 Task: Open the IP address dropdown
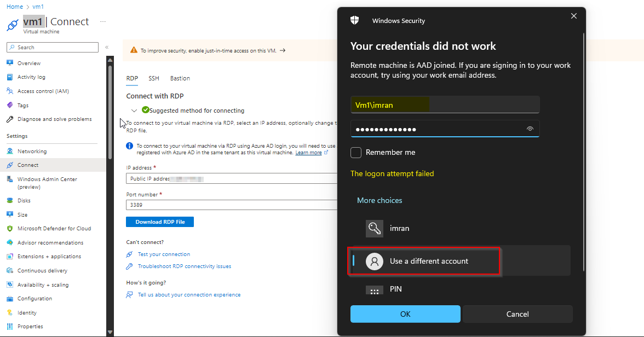tap(232, 178)
